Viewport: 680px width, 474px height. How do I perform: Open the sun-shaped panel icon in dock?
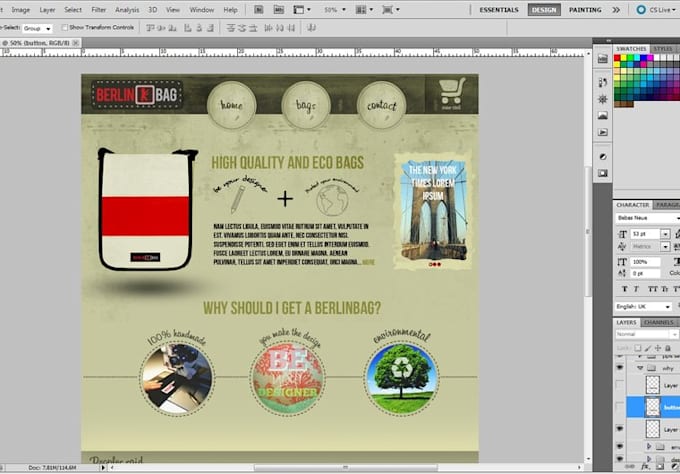[x=603, y=99]
